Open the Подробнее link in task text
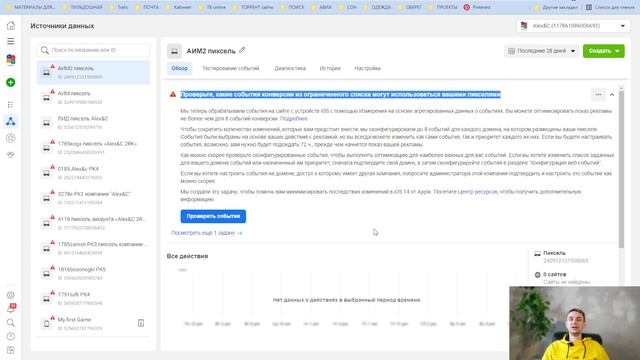The width and height of the screenshot is (640, 360). (294, 118)
